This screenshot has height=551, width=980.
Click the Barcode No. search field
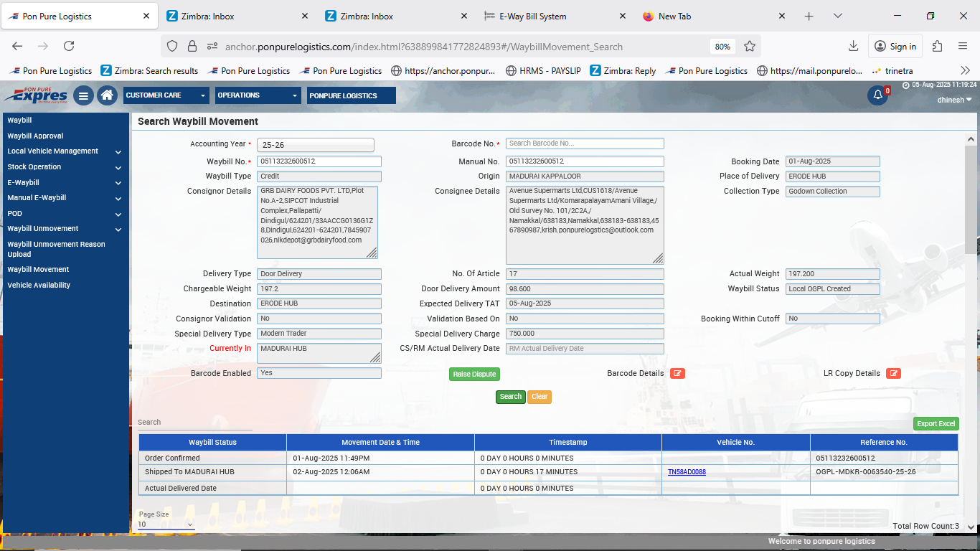click(585, 143)
